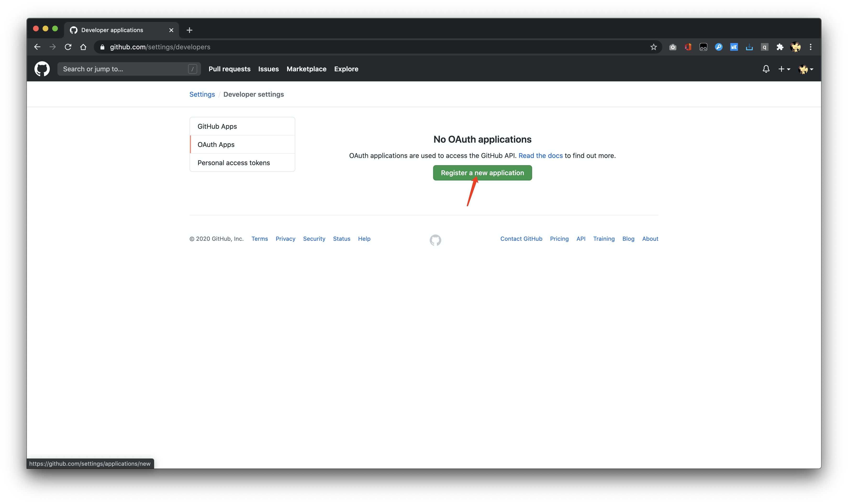Viewport: 848px width, 504px height.
Task: Click the GitHub Octocat logo in header
Action: (42, 69)
